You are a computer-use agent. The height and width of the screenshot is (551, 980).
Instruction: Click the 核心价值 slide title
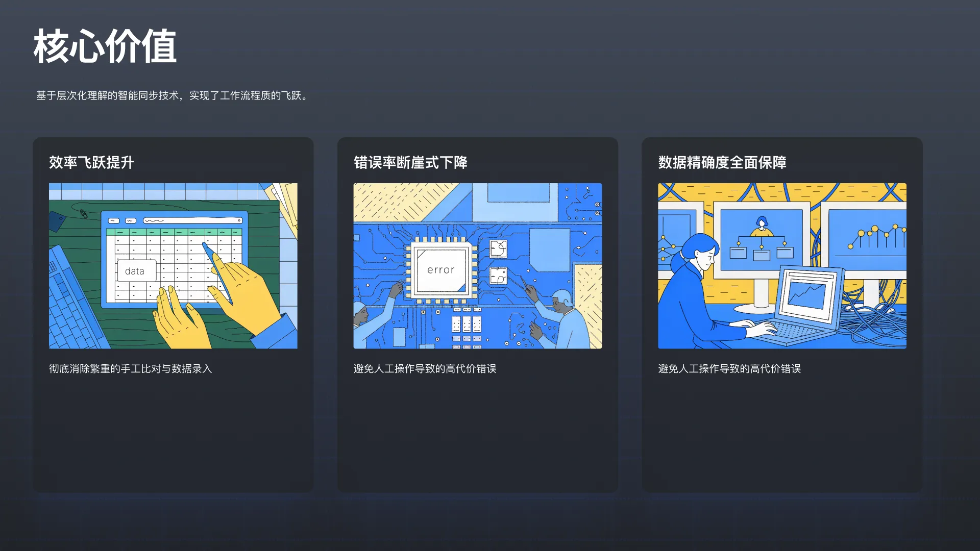click(105, 46)
